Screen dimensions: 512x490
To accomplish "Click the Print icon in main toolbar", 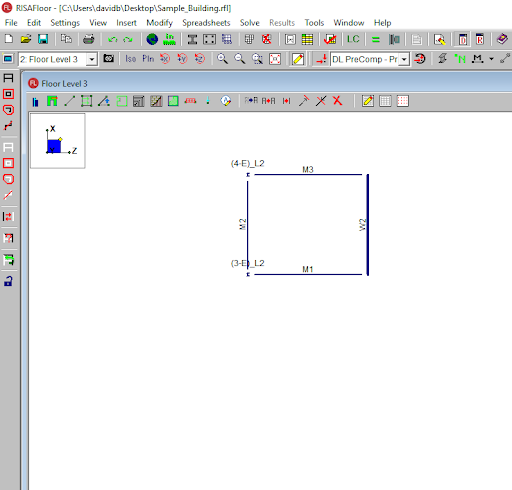I will [x=88, y=39].
